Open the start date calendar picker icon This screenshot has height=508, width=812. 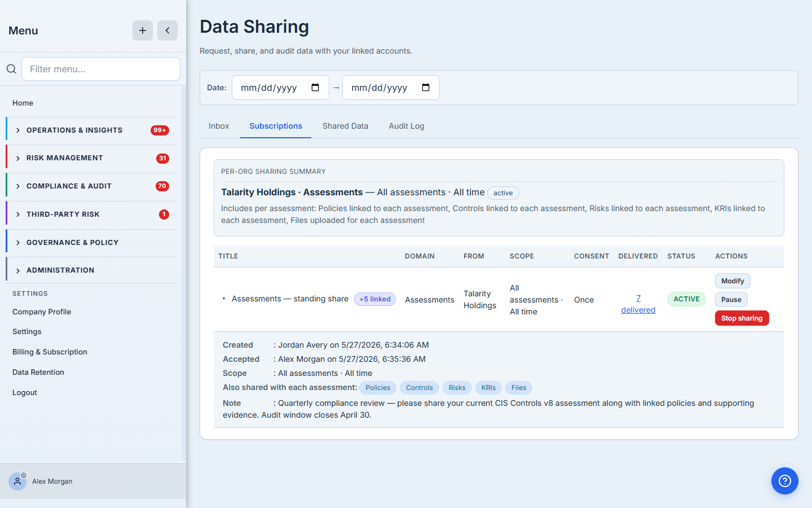(x=315, y=87)
